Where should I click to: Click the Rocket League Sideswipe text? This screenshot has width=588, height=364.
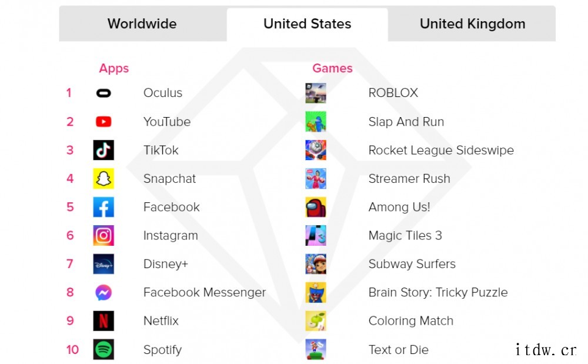click(x=441, y=151)
